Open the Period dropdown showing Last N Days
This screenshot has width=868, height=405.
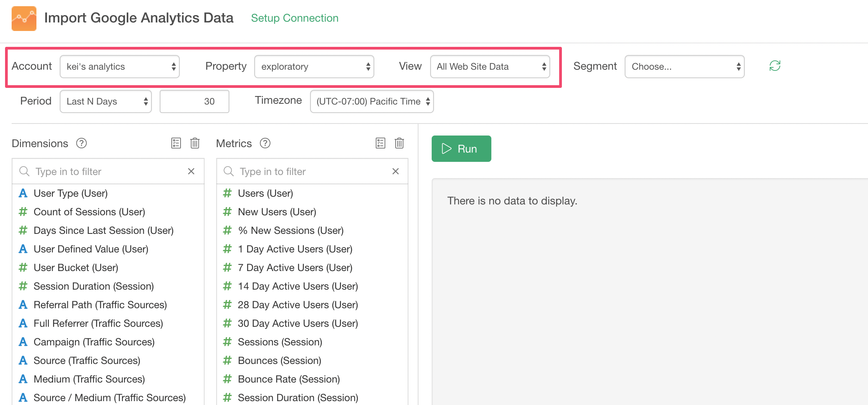pos(106,101)
